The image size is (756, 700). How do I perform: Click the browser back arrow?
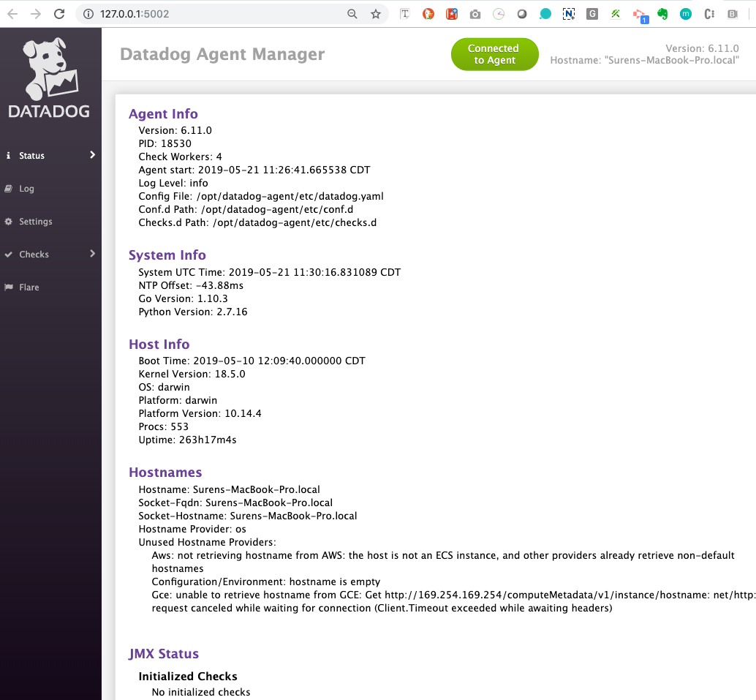point(12,14)
